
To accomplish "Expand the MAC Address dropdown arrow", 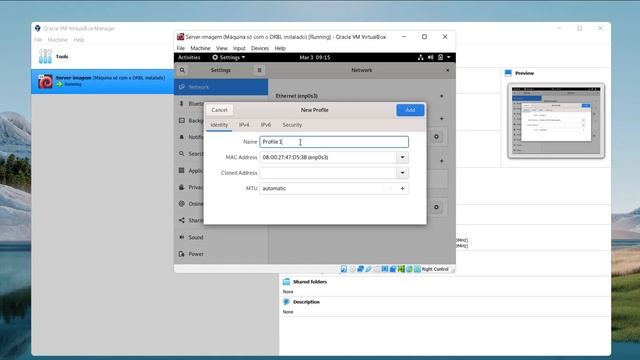I will 402,157.
